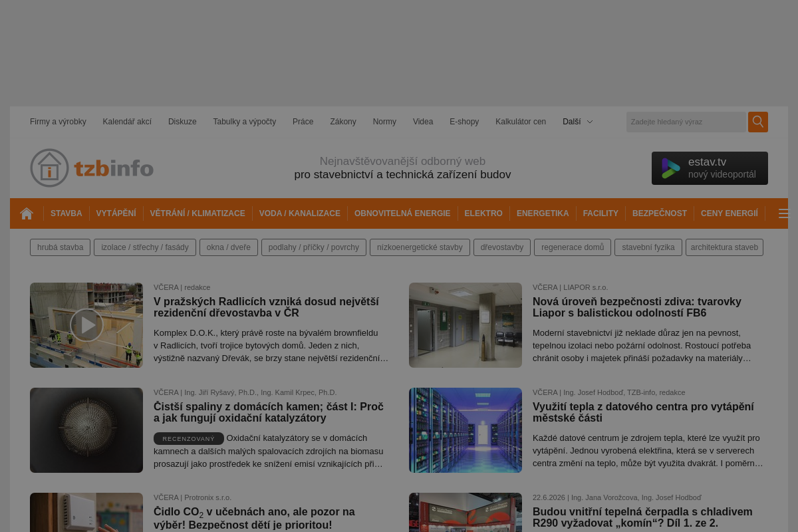Open catalyst round mesh thumbnail
798x532 pixels.
pos(86,430)
